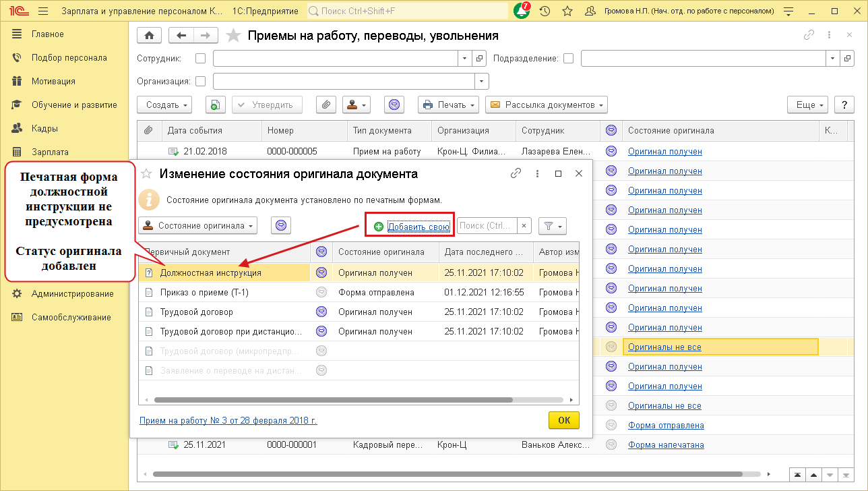
Task: Tick the Организация filter checkbox
Action: pyautogui.click(x=200, y=81)
